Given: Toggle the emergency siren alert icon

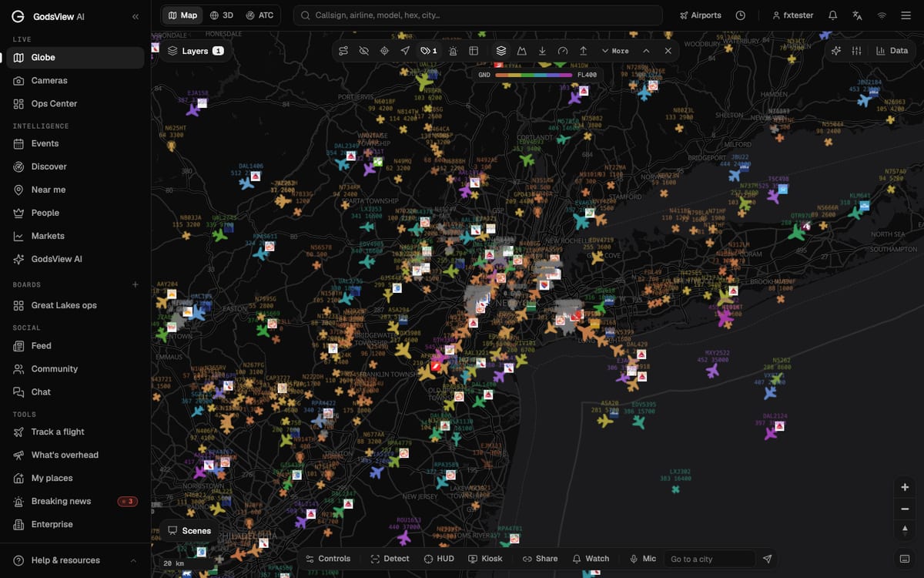Looking at the screenshot, I should pyautogui.click(x=453, y=51).
